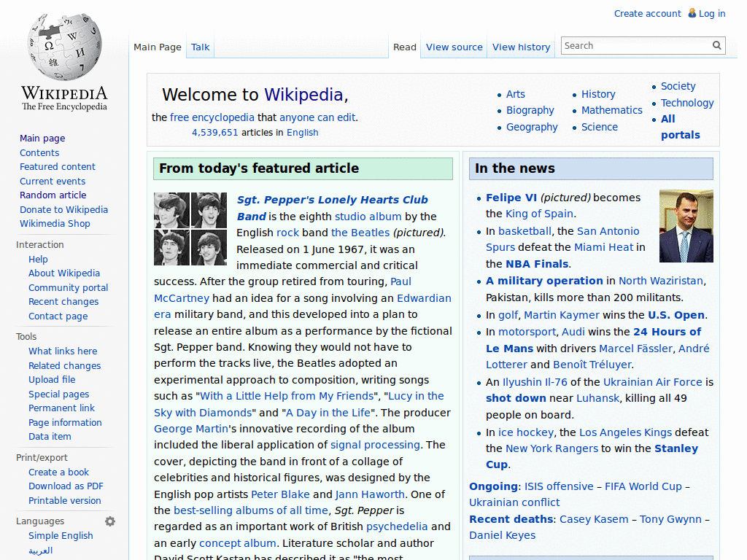Open the Biography portal link
Viewport: 747px width, 560px height.
[530, 111]
